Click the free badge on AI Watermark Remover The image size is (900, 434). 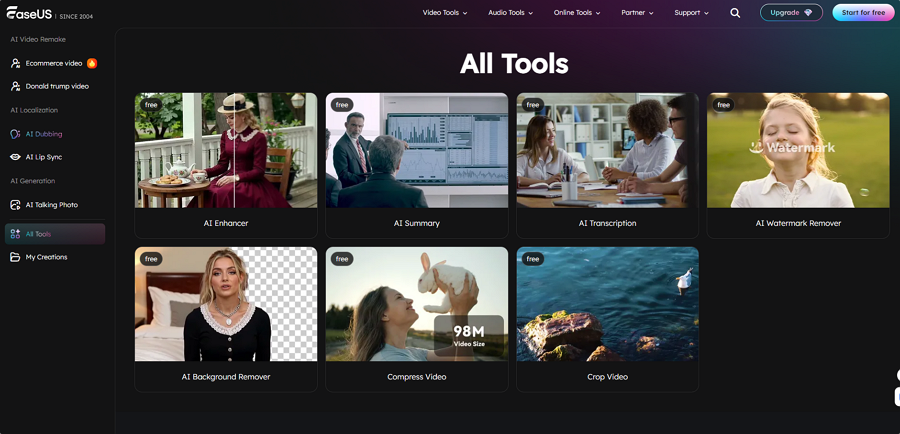(x=723, y=105)
